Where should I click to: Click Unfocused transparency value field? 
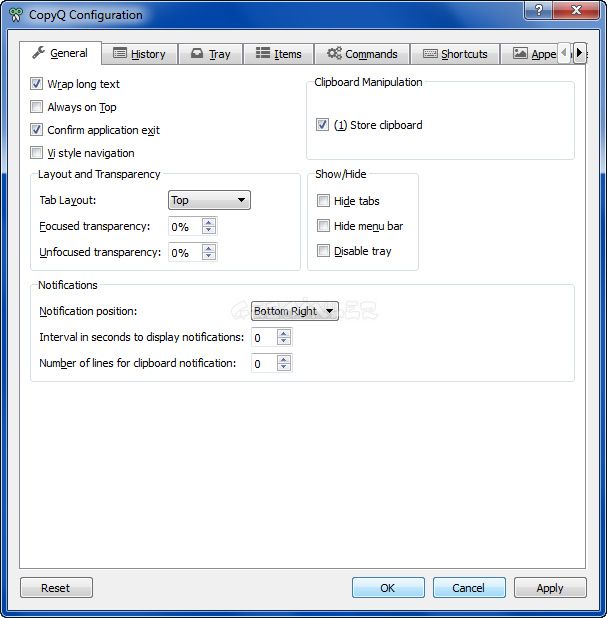185,252
